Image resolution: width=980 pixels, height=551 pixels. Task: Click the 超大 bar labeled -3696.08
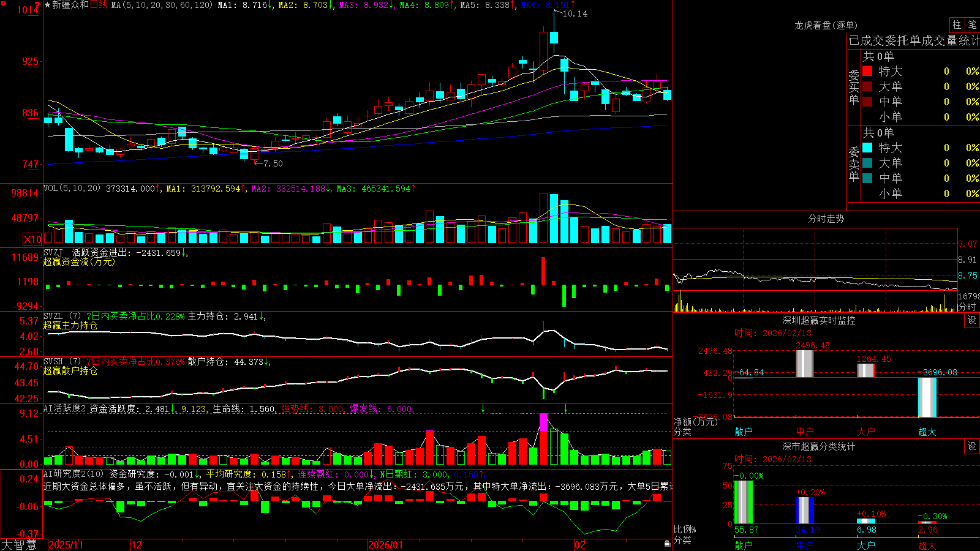click(x=927, y=397)
